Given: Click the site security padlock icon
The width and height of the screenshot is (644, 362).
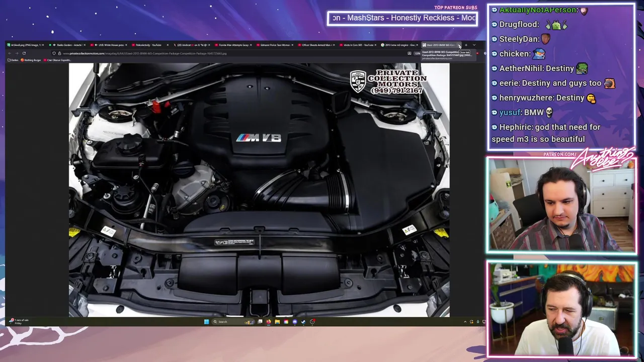Looking at the screenshot, I should (x=59, y=53).
